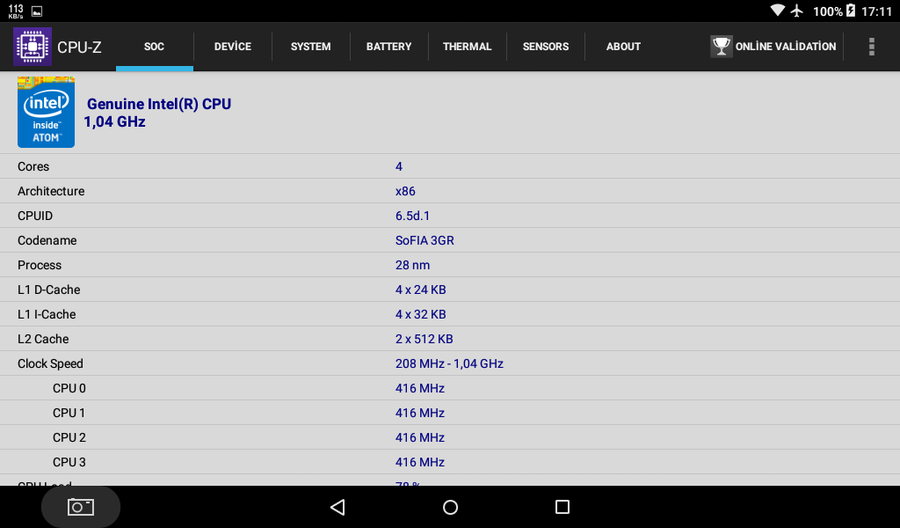The image size is (900, 528).
Task: Tap the 4 x 32 KB value
Action: pos(421,315)
